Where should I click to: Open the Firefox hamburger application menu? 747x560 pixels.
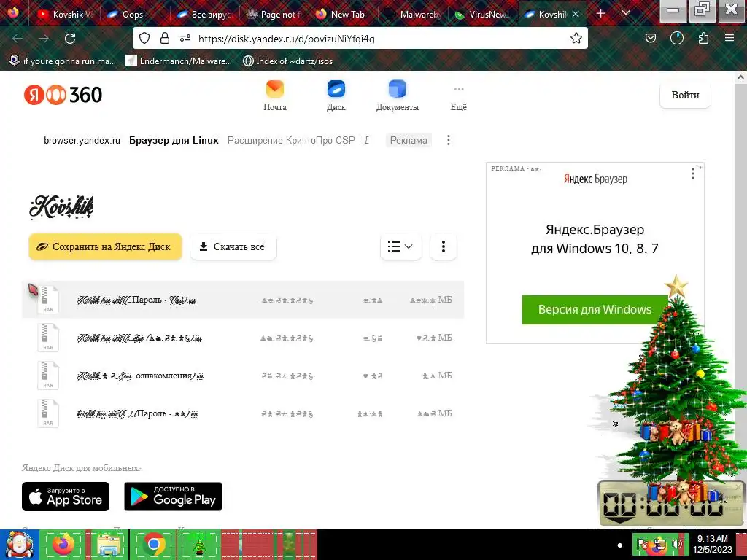(x=729, y=39)
